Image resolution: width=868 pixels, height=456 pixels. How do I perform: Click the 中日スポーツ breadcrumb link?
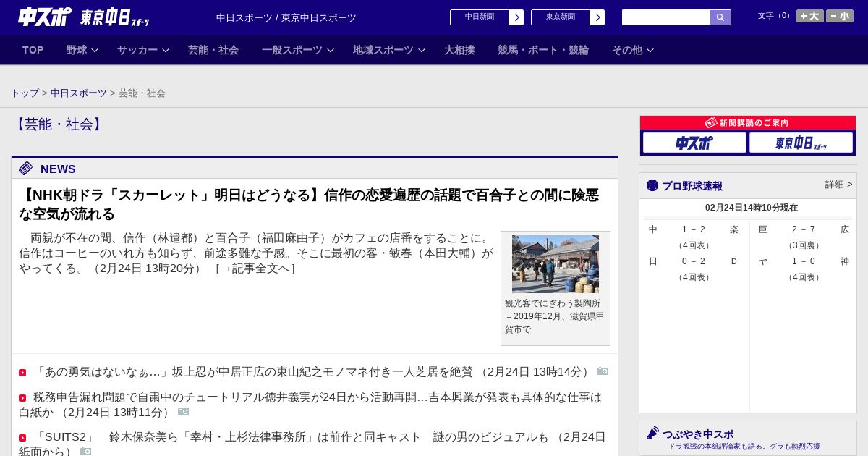tap(79, 93)
